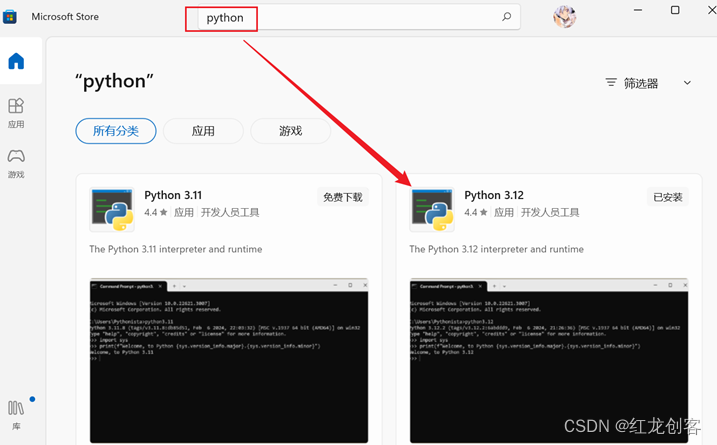Click the Python 3.12 interpreter description
This screenshot has height=445, width=717.
click(x=496, y=249)
